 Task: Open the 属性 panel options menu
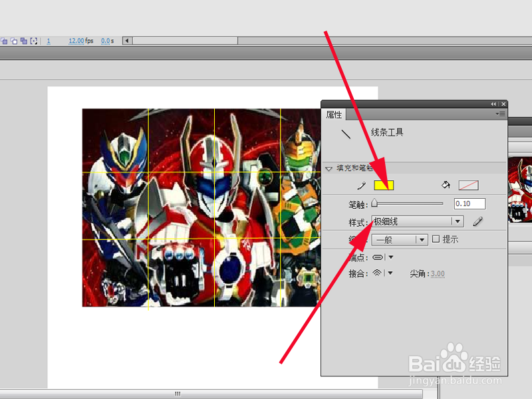[501, 114]
